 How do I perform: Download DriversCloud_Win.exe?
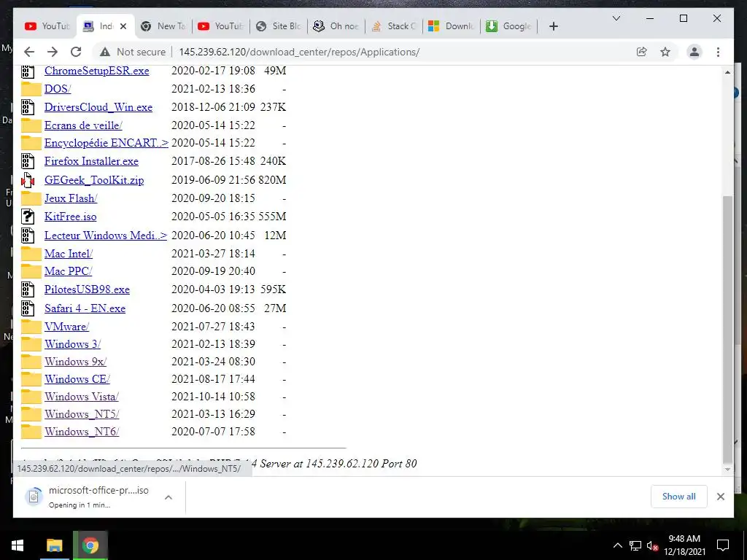click(x=98, y=107)
